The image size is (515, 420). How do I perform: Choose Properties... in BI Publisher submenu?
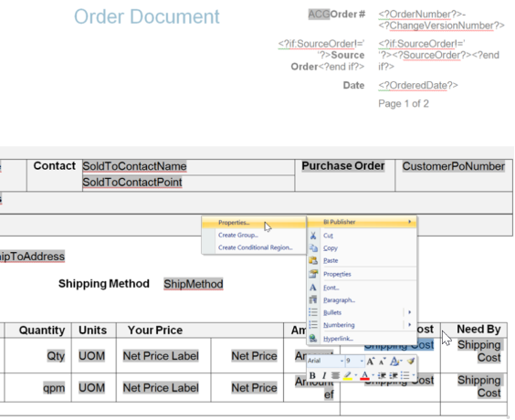point(254,223)
